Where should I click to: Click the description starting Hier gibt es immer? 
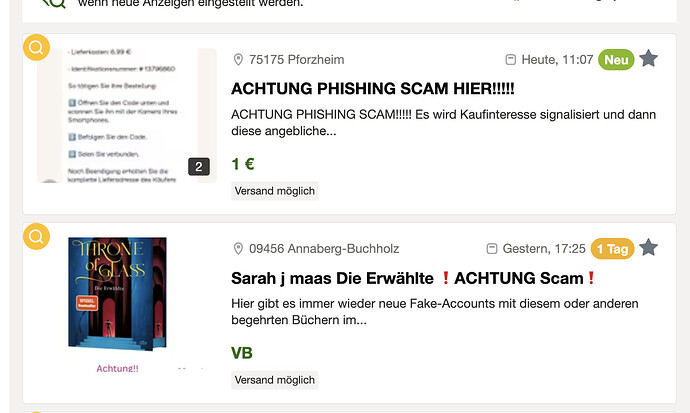click(x=435, y=311)
